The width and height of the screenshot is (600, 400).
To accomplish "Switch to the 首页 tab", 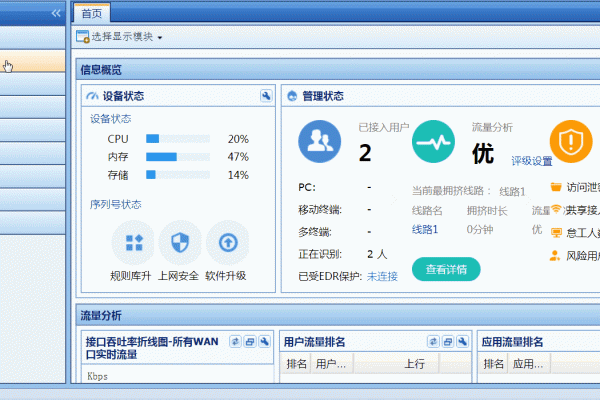I will [92, 13].
